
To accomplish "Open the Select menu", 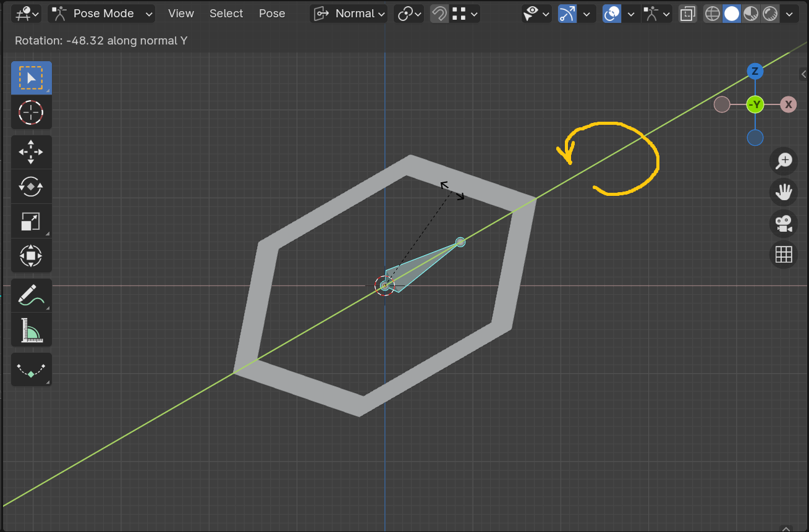I will (226, 14).
